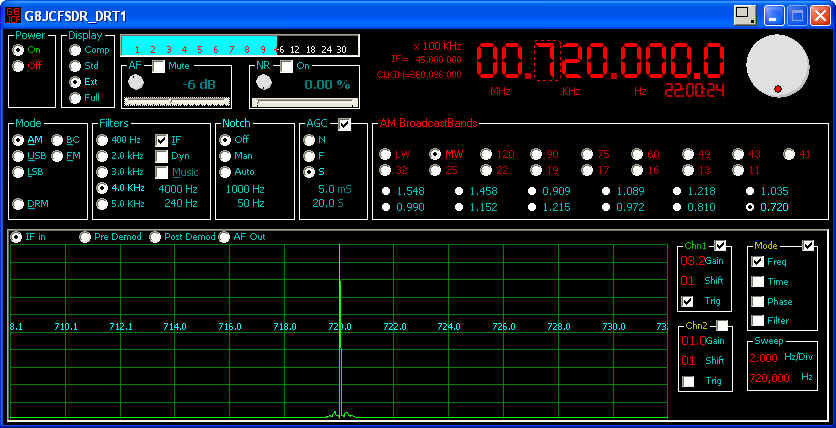The width and height of the screenshot is (836, 428).
Task: Click the large tuning knob dial
Action: tap(781, 69)
